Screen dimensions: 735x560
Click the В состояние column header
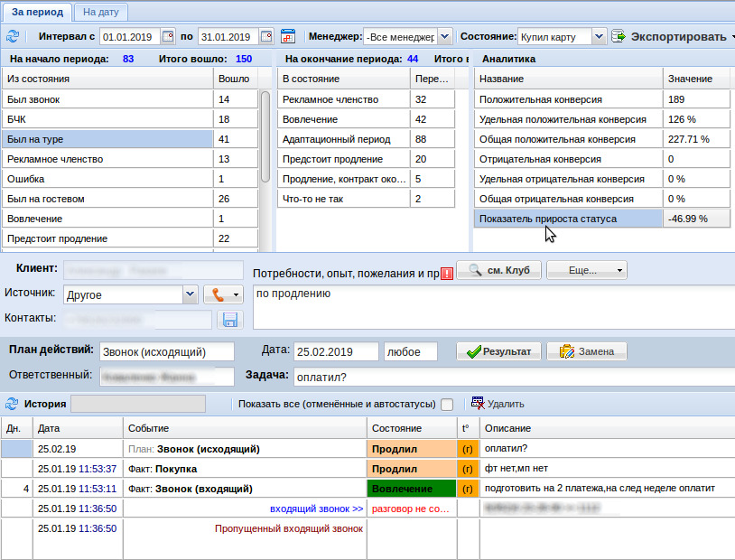coord(344,79)
